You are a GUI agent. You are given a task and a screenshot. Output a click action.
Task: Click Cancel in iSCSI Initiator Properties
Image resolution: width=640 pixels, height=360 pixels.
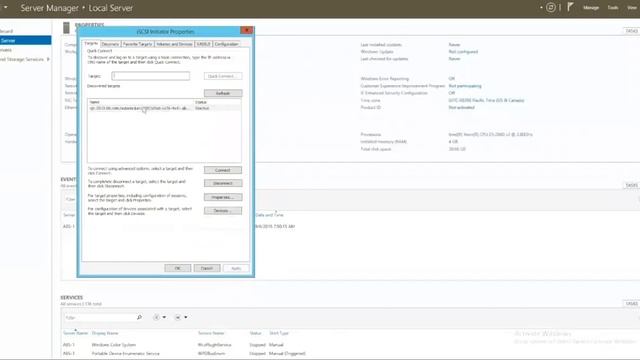point(207,268)
